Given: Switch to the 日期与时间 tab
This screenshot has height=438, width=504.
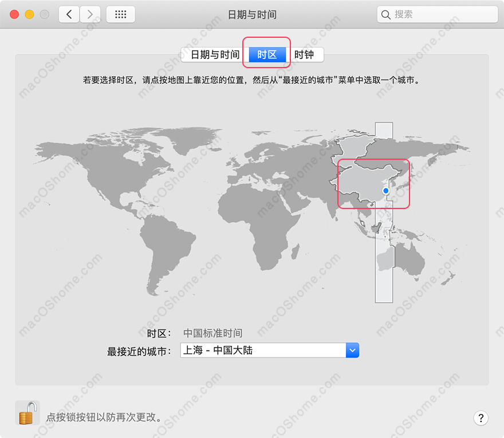Looking at the screenshot, I should [x=215, y=55].
